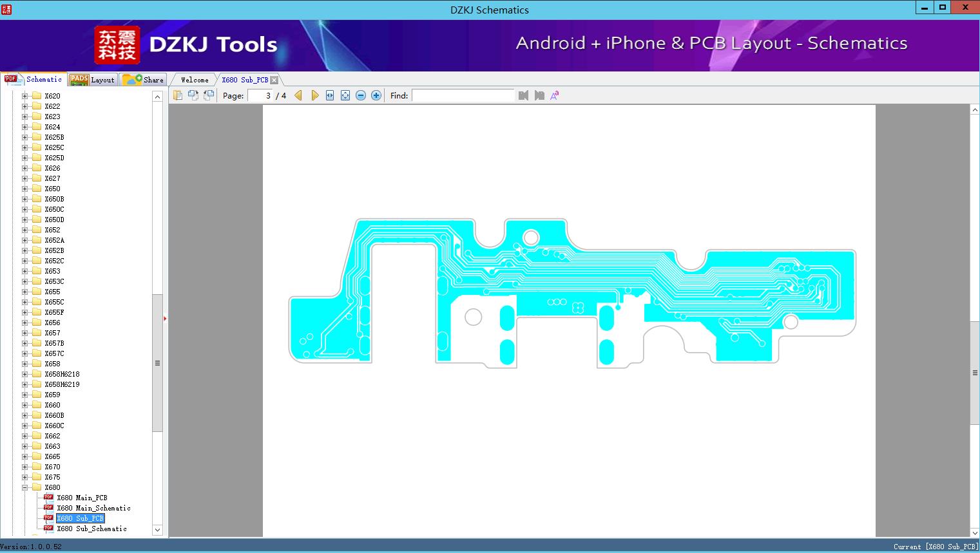
Task: Fit the page to window width
Action: tap(330, 95)
